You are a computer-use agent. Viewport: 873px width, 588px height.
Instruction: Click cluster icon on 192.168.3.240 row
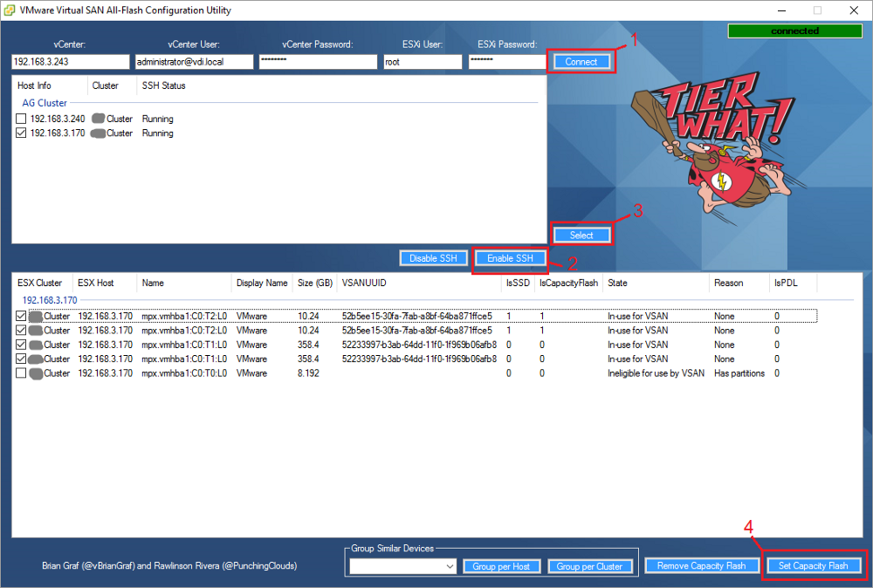[99, 119]
